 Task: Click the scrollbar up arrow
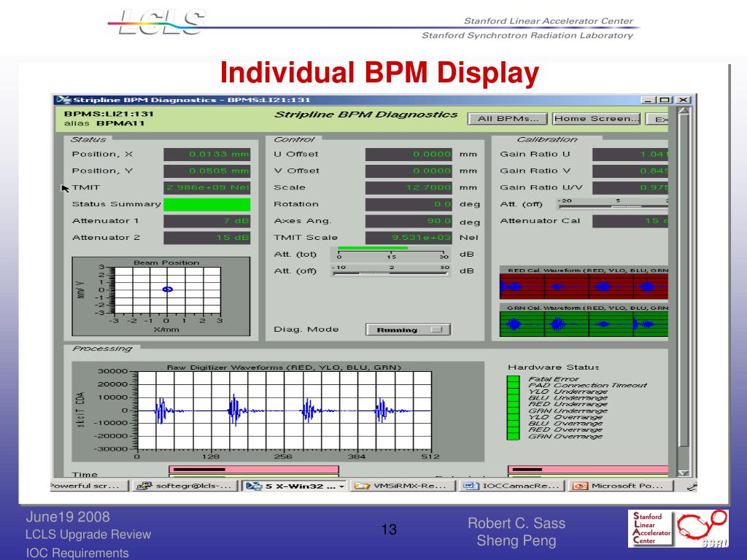point(684,111)
